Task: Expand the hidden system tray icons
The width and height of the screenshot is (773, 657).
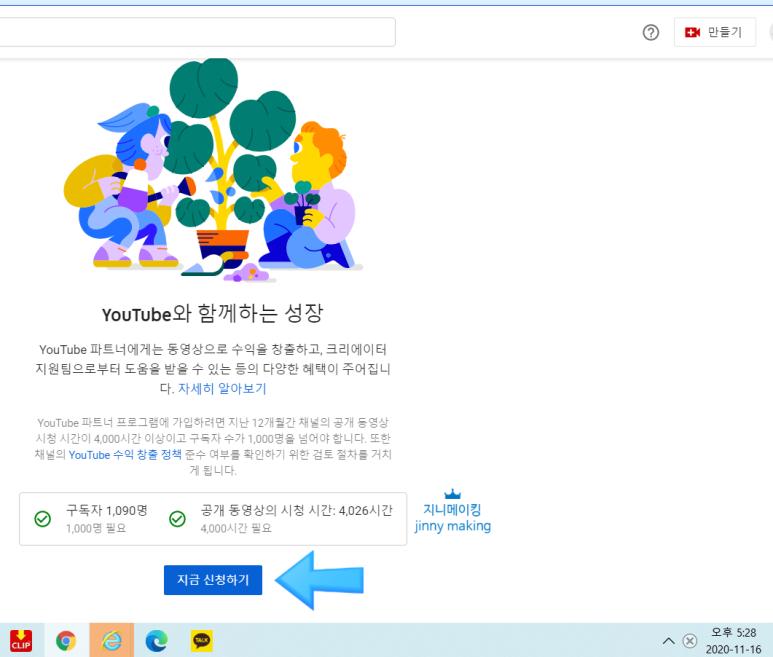Action: click(668, 641)
